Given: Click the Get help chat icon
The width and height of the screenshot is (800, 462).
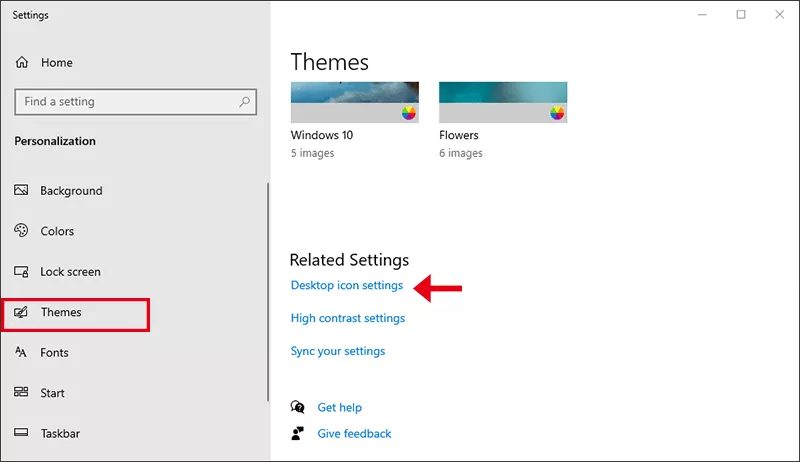Looking at the screenshot, I should pyautogui.click(x=297, y=407).
